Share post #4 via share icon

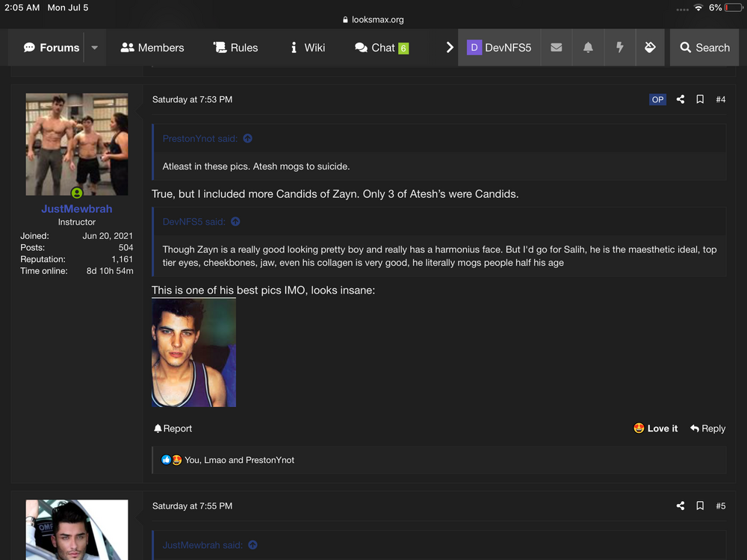(681, 99)
